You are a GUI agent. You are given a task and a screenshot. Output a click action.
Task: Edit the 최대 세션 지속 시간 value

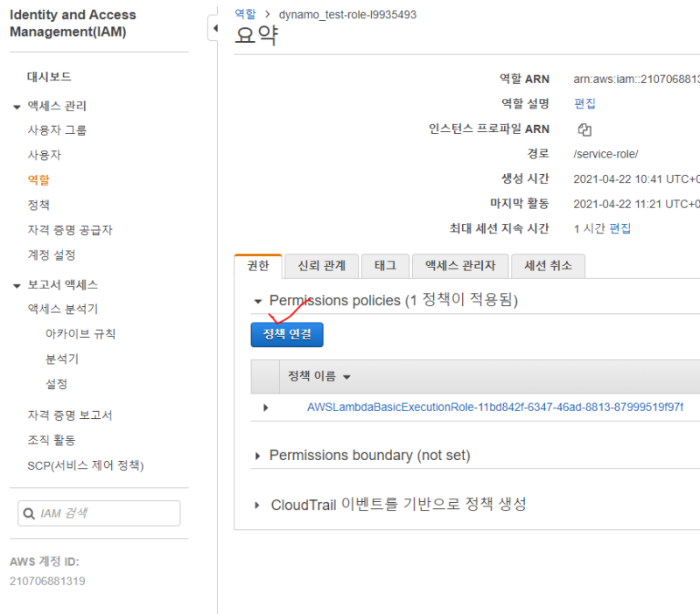click(x=619, y=228)
